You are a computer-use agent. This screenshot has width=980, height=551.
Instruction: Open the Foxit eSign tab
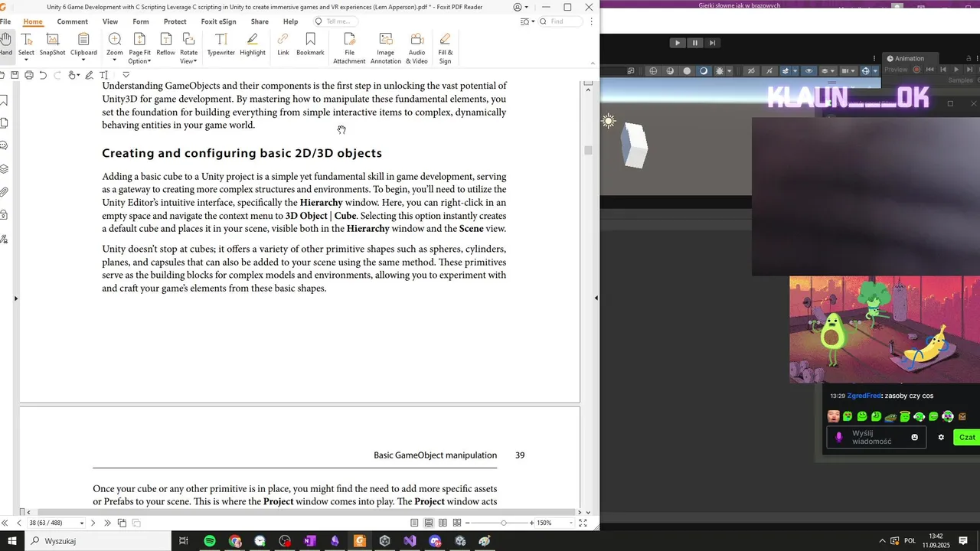[219, 21]
